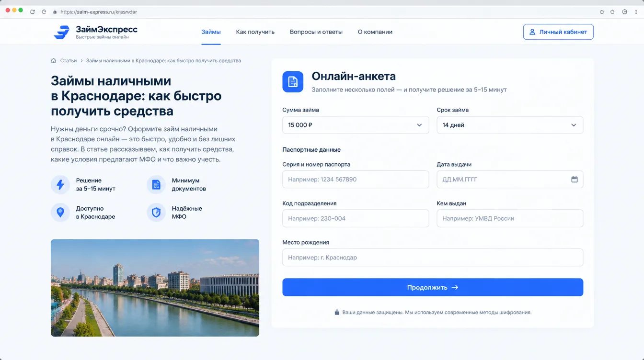Image resolution: width=644 pixels, height=360 pixels.
Task: Click the padlock icon in address bar
Action: point(55,12)
